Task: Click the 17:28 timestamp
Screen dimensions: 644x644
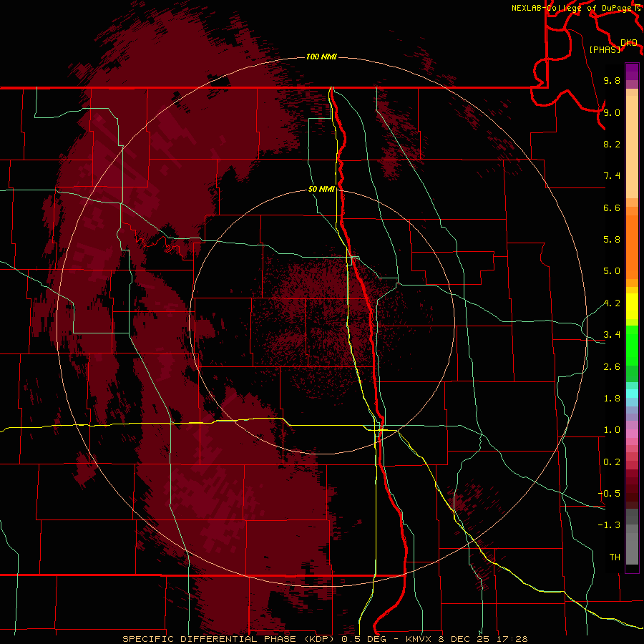Action: (x=512, y=639)
